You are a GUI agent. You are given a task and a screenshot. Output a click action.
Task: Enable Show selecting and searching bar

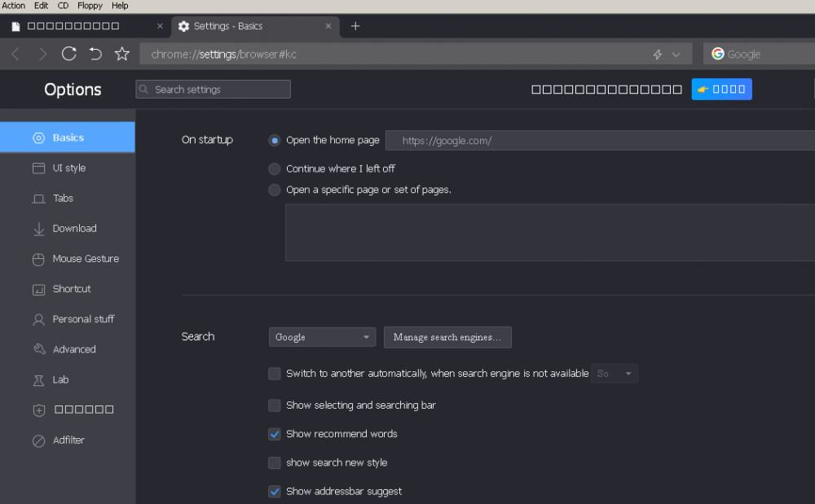275,405
